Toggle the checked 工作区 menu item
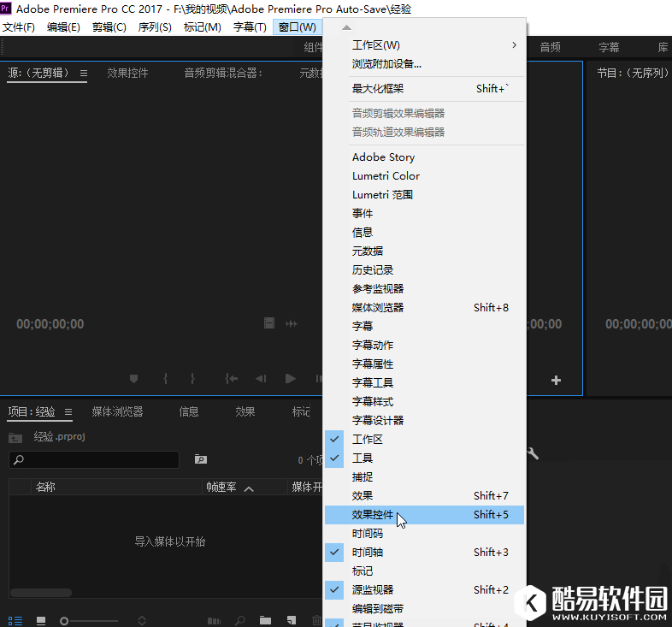672x627 pixels. point(424,439)
